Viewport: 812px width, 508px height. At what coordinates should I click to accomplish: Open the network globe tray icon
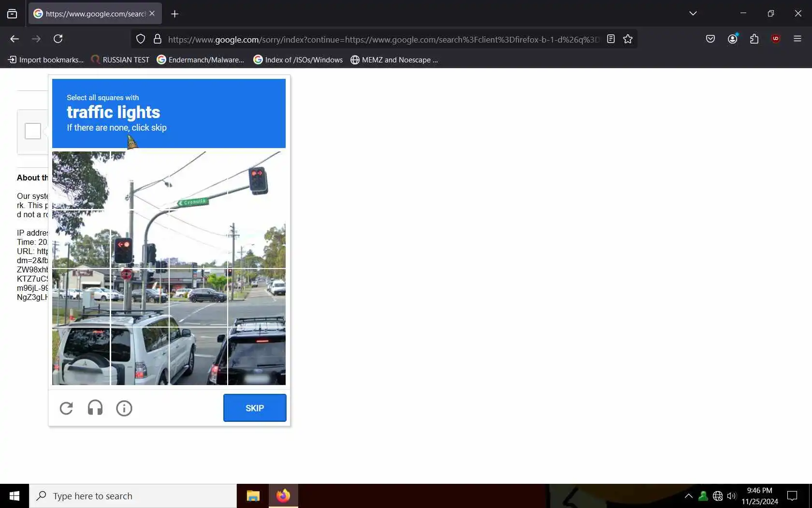click(x=718, y=496)
